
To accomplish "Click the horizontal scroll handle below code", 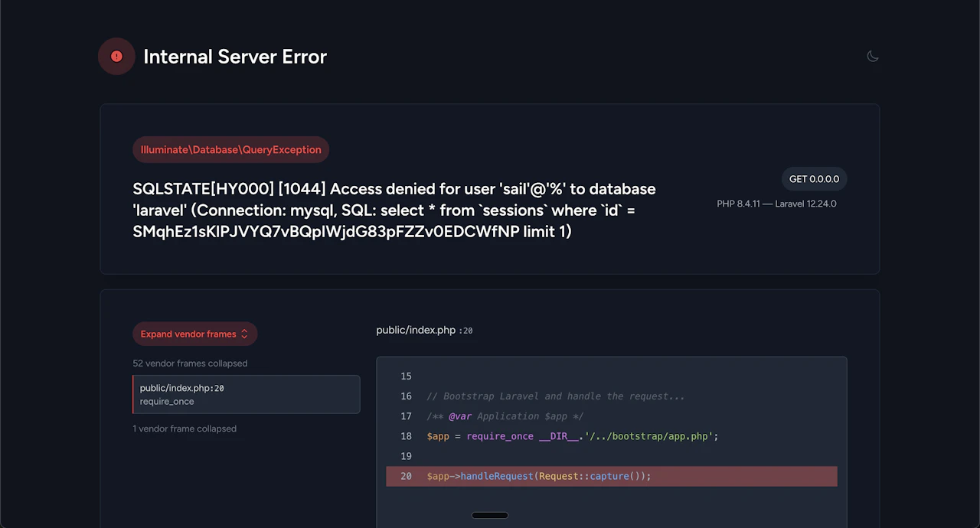I will [x=490, y=515].
